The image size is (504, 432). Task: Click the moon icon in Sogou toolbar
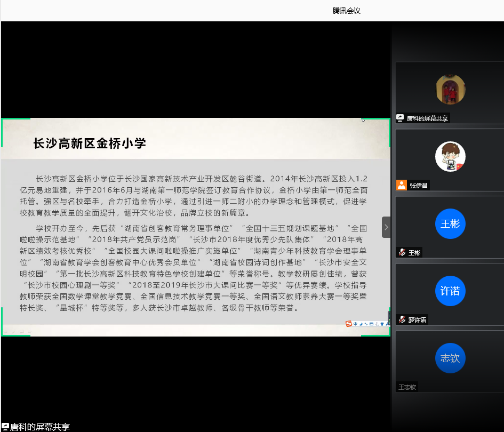(x=361, y=324)
